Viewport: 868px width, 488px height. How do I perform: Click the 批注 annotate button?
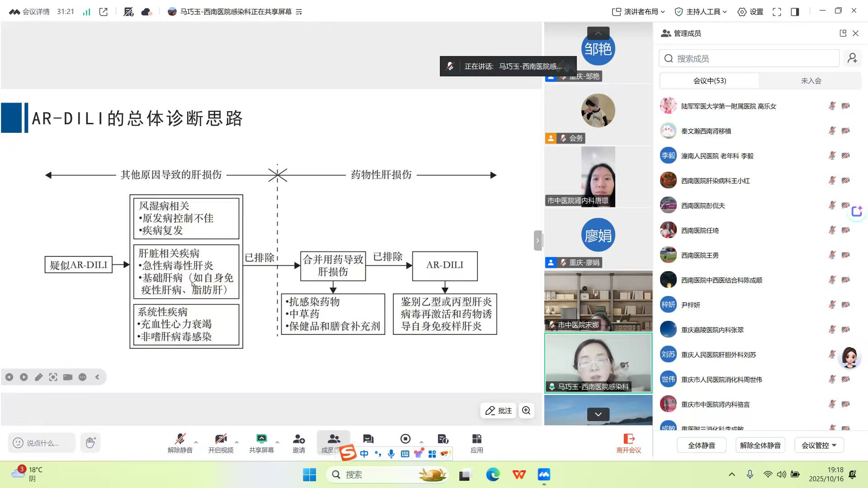click(498, 410)
